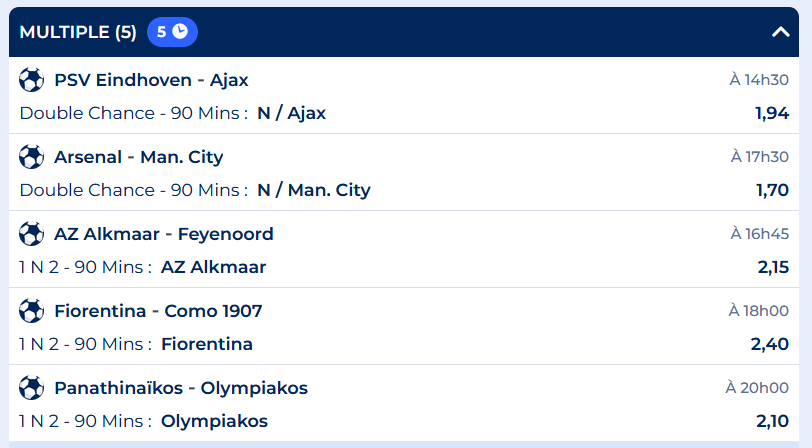Click the clock badge showing 5 in header
The width and height of the screenshot is (812, 448).
pos(172,32)
